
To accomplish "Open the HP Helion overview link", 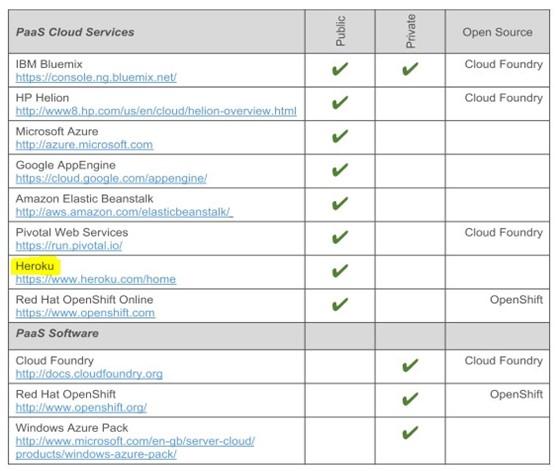I will pyautogui.click(x=156, y=111).
